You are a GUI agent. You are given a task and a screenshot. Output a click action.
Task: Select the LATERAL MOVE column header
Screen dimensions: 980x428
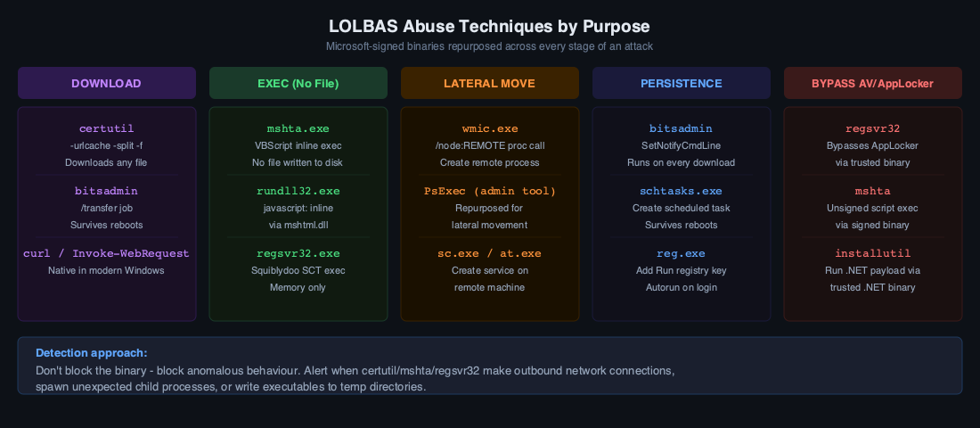click(489, 83)
